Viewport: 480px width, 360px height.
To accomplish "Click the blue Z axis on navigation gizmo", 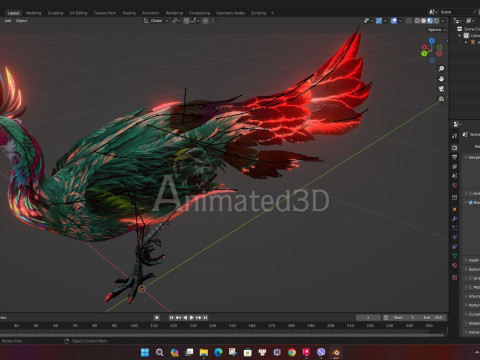I will pyautogui.click(x=432, y=40).
